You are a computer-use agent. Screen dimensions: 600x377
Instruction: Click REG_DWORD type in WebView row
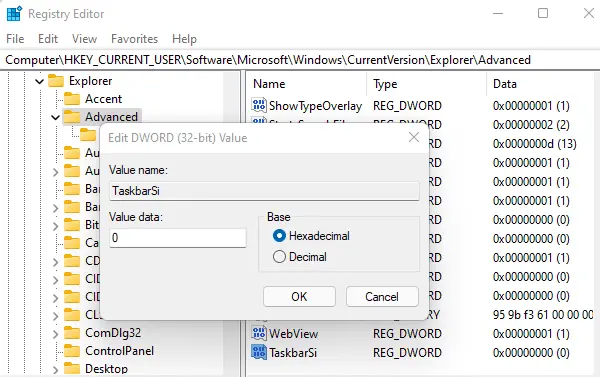(407, 333)
